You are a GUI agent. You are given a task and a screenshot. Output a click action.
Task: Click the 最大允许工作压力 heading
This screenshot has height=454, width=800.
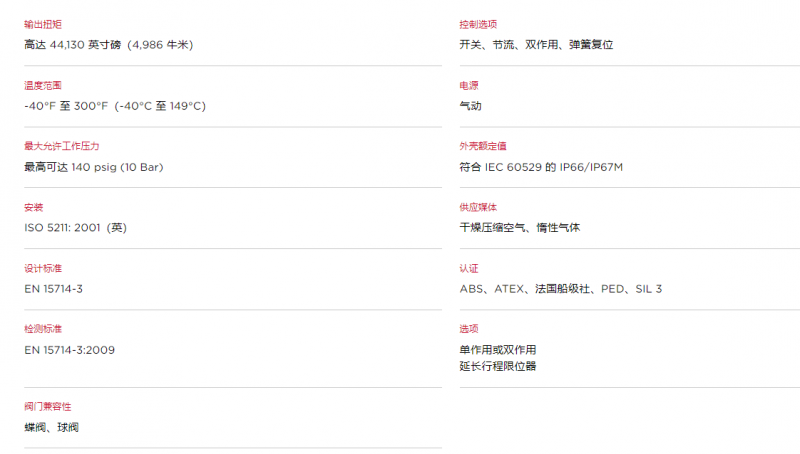click(x=62, y=146)
